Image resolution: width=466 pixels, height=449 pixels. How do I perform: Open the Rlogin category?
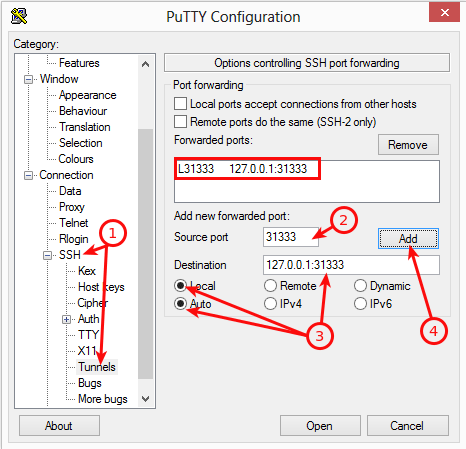(74, 239)
